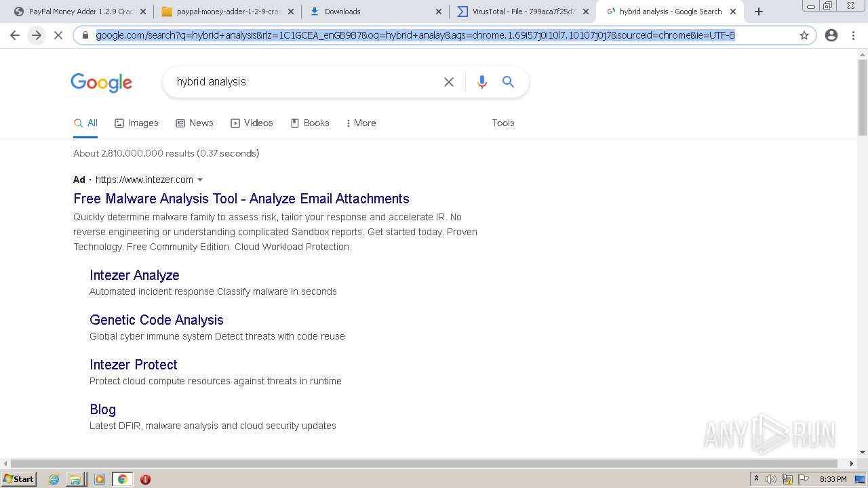This screenshot has height=488, width=868.
Task: Switch to the VirusTotal File tab
Action: 523,12
